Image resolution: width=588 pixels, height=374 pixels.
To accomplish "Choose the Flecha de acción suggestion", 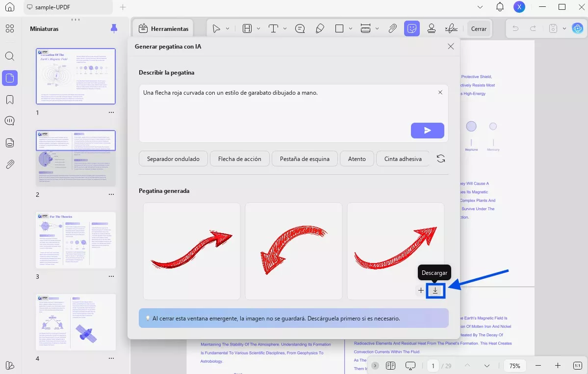I will tap(240, 159).
